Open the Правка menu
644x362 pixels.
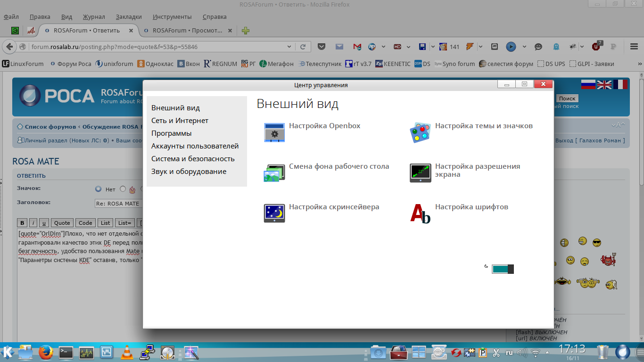pyautogui.click(x=40, y=16)
